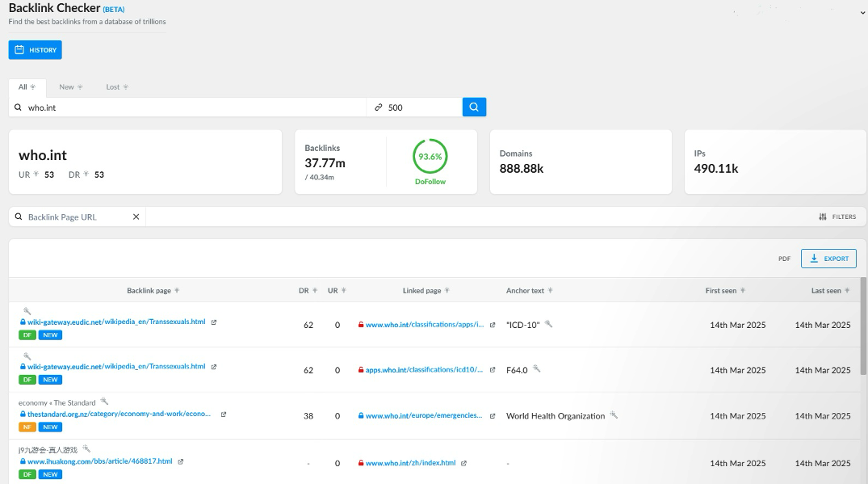Switch to the New backlinks tab
This screenshot has width=868, height=484.
[71, 87]
